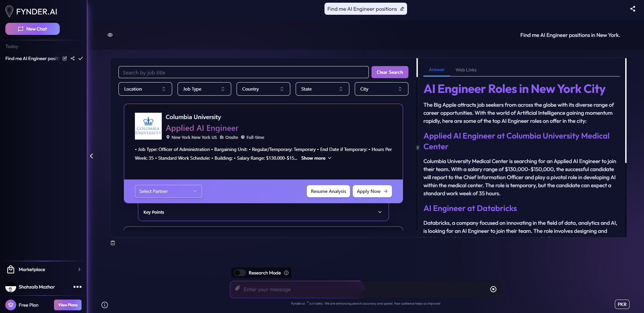Click the Apply Now button

click(372, 191)
